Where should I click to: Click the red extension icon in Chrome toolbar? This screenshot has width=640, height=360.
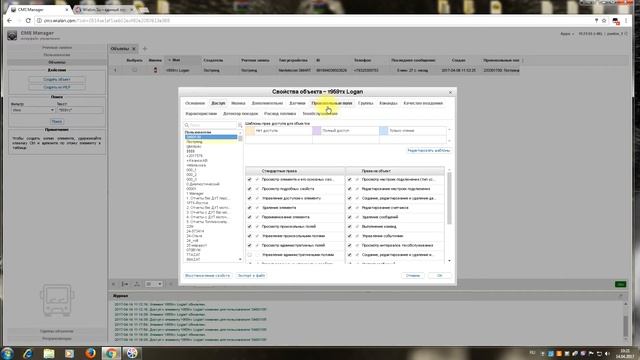[x=616, y=21]
